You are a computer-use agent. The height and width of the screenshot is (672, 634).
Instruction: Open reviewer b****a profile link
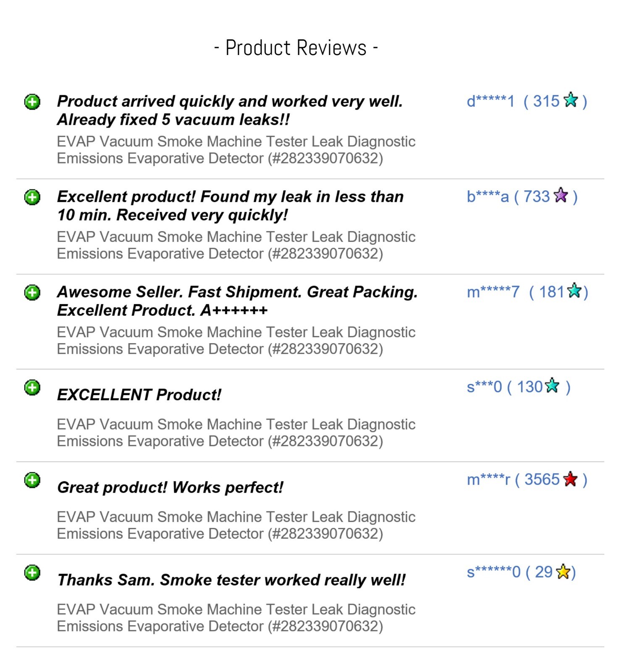pyautogui.click(x=487, y=197)
